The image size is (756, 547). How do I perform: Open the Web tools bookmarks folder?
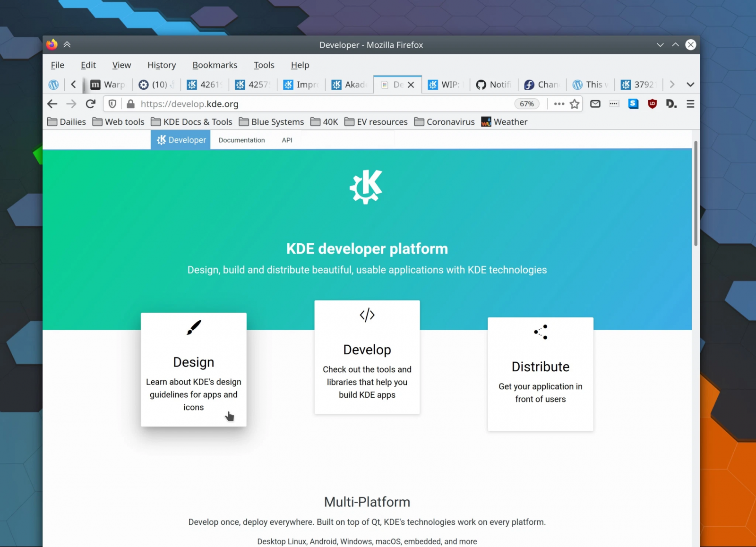[x=119, y=122]
